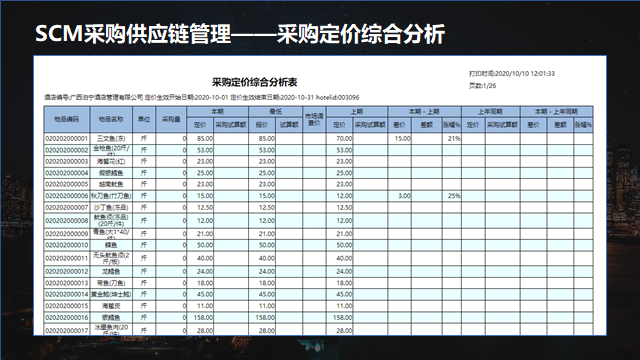Click the 物品名称 column header
Screen dimensions: 640x360
111,119
